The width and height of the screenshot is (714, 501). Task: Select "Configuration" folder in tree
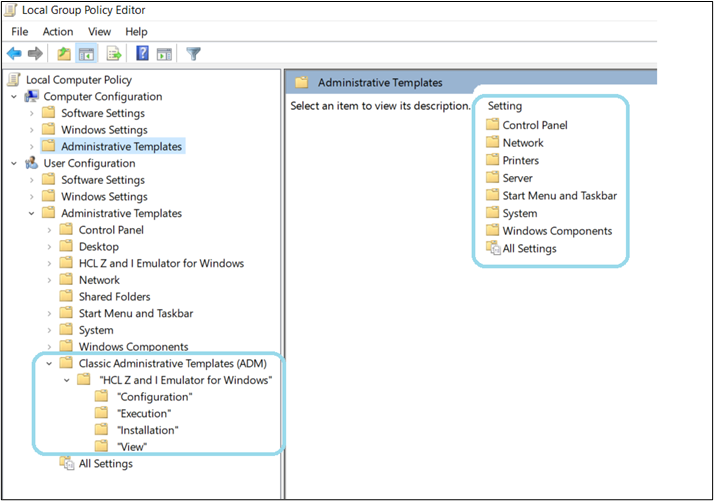(x=155, y=397)
